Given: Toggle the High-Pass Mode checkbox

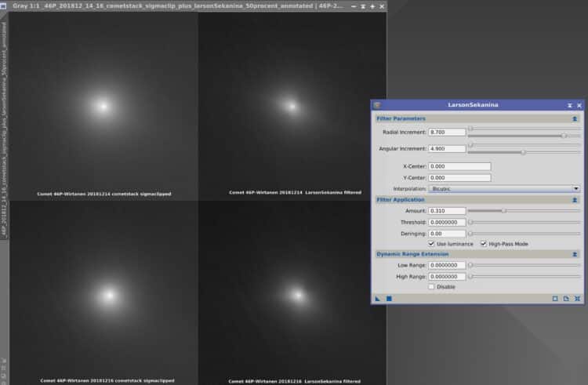Looking at the screenshot, I should (484, 244).
